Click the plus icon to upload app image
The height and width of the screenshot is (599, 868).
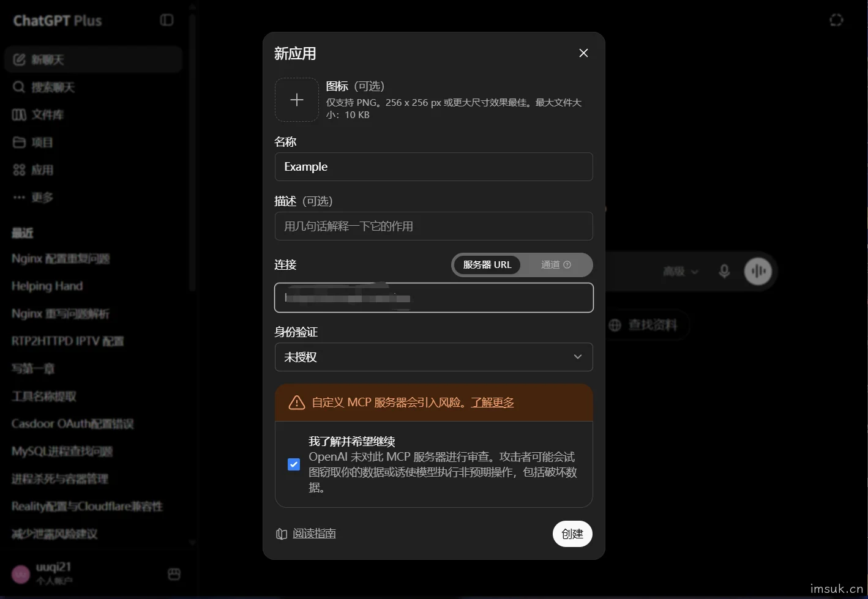point(297,100)
